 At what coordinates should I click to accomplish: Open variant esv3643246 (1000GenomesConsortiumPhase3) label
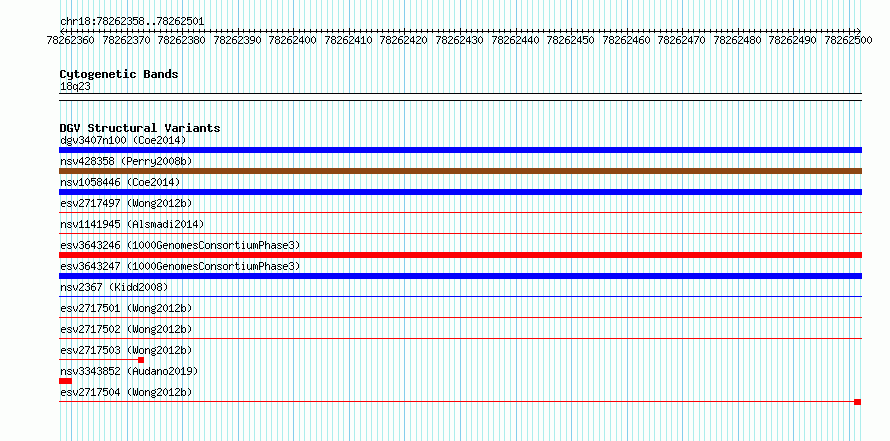[x=180, y=245]
